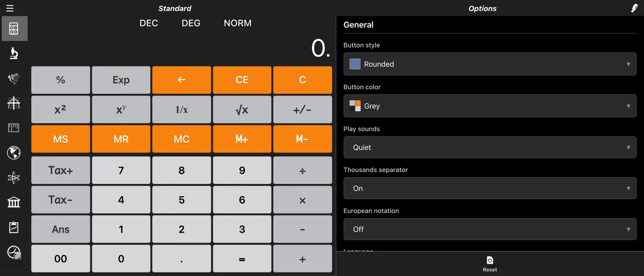Open the bank financial calculator icon
Image resolution: width=644 pixels, height=276 pixels.
(x=14, y=202)
